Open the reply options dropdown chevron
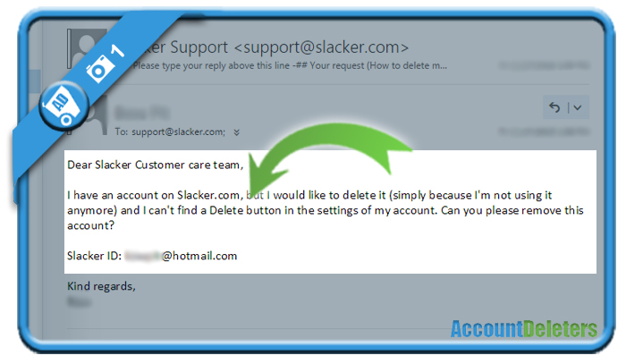The width and height of the screenshot is (626, 364). (578, 107)
